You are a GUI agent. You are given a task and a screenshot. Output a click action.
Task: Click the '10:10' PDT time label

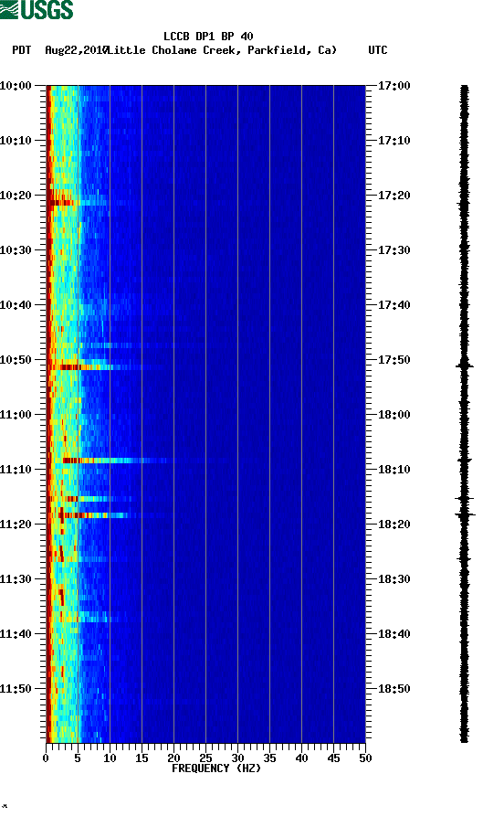tap(16, 141)
